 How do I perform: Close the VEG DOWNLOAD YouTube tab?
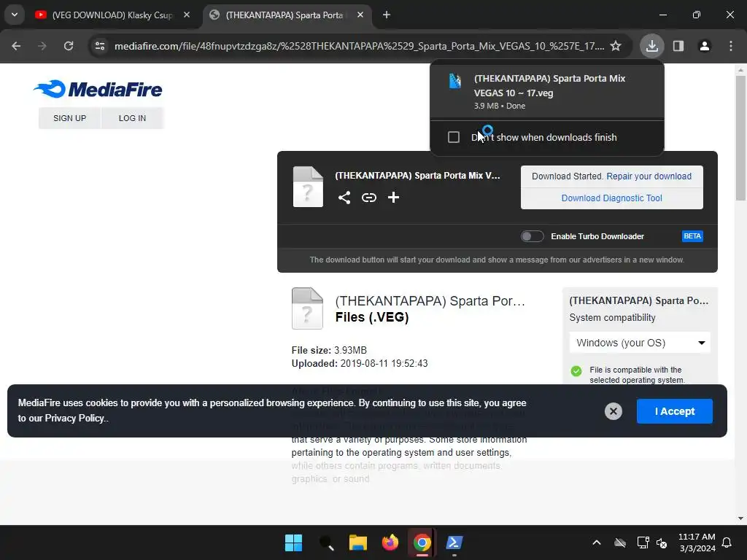(187, 15)
